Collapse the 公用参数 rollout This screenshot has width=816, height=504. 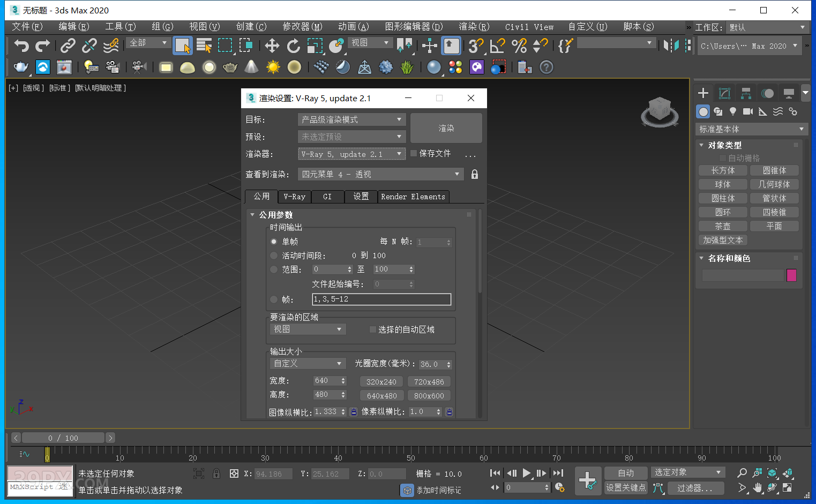click(252, 215)
